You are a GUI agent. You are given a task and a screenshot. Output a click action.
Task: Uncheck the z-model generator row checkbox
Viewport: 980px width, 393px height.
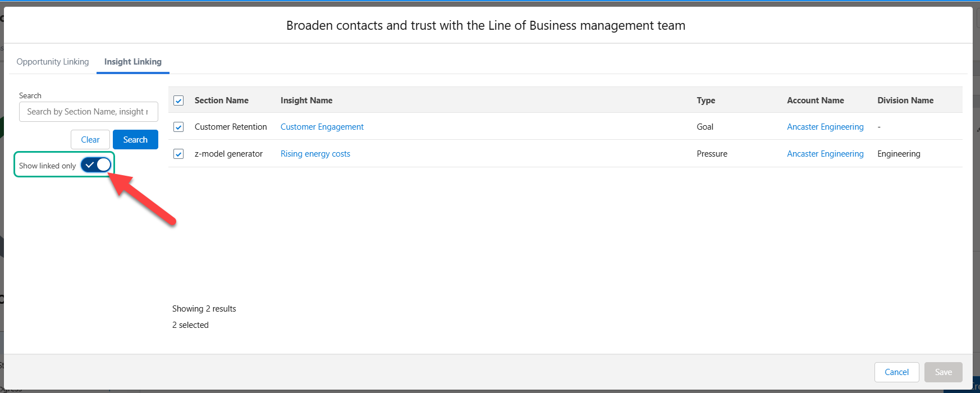click(x=178, y=154)
